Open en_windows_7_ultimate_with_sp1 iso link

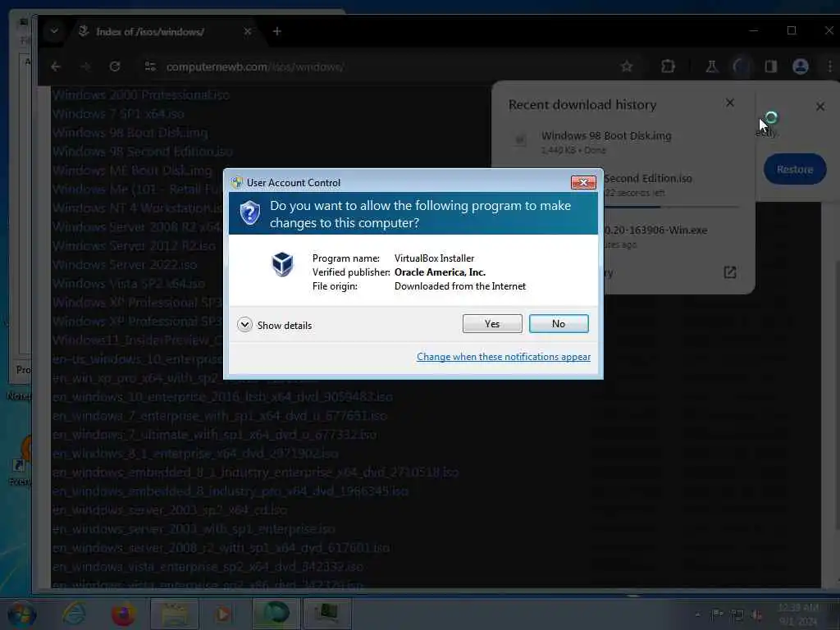pos(214,435)
